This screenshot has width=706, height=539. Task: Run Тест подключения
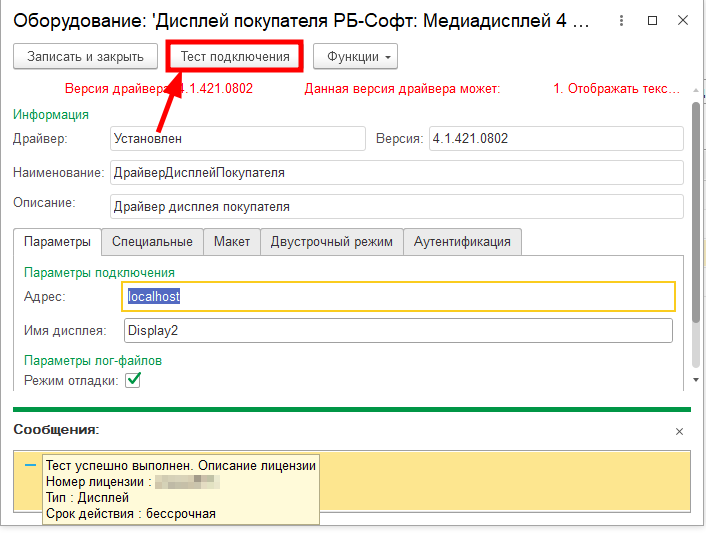234,57
